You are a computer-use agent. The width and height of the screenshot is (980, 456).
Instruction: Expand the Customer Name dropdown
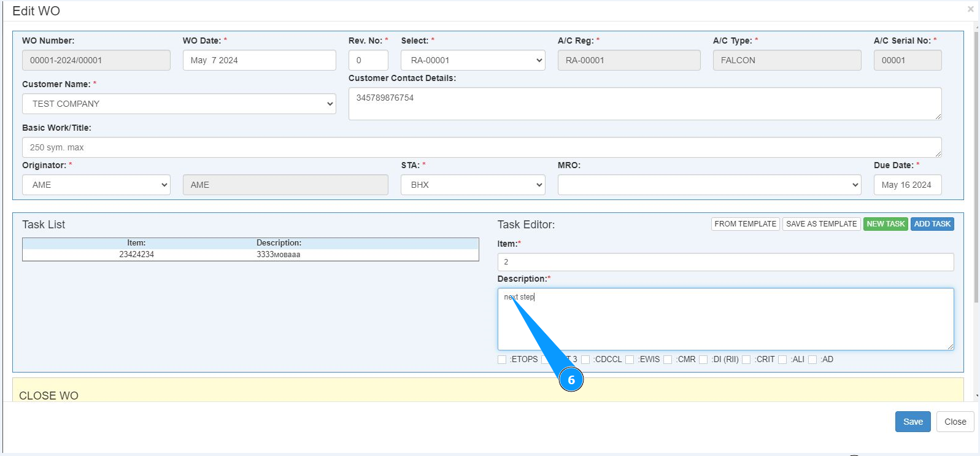[x=179, y=104]
